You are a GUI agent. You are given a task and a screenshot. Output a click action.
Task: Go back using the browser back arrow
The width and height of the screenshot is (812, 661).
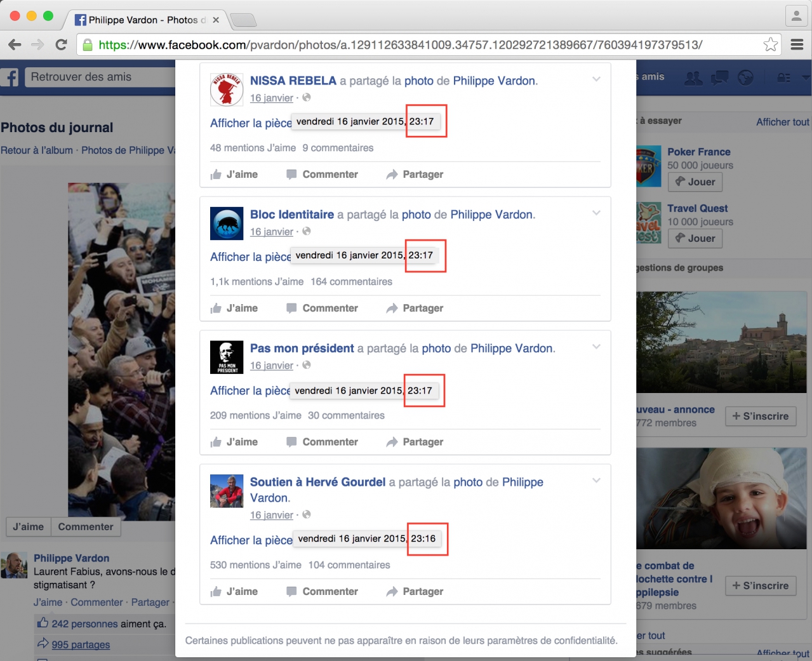[15, 44]
